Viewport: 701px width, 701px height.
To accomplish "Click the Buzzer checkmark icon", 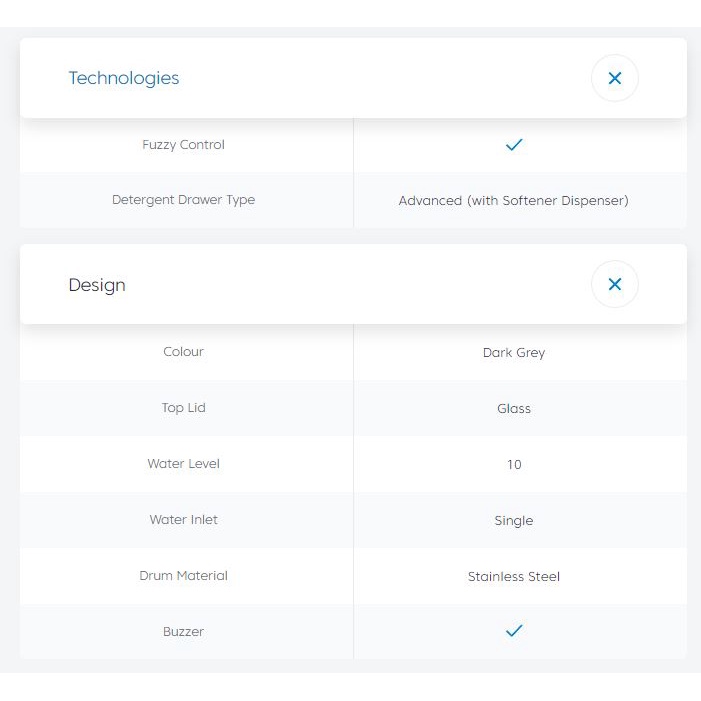I will coord(514,631).
